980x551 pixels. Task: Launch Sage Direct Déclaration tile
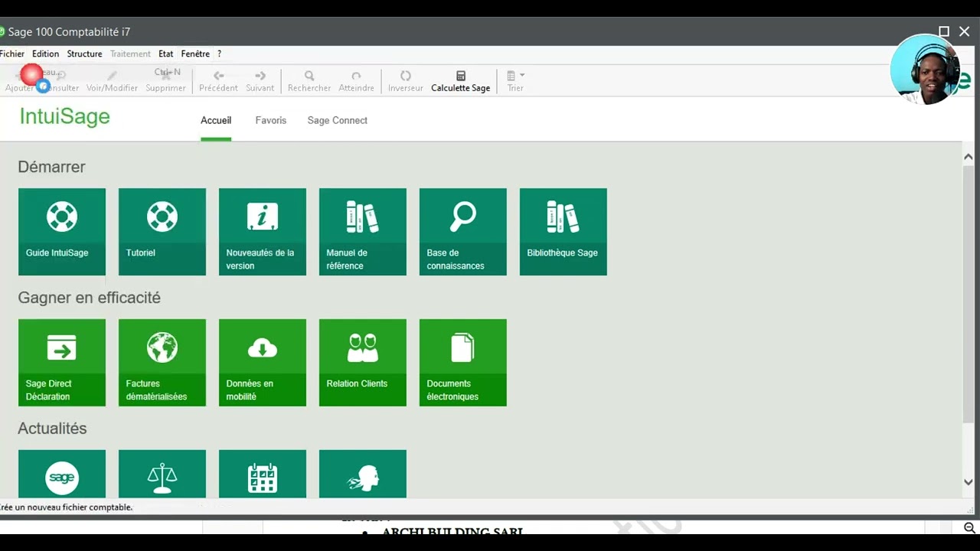[x=62, y=363]
